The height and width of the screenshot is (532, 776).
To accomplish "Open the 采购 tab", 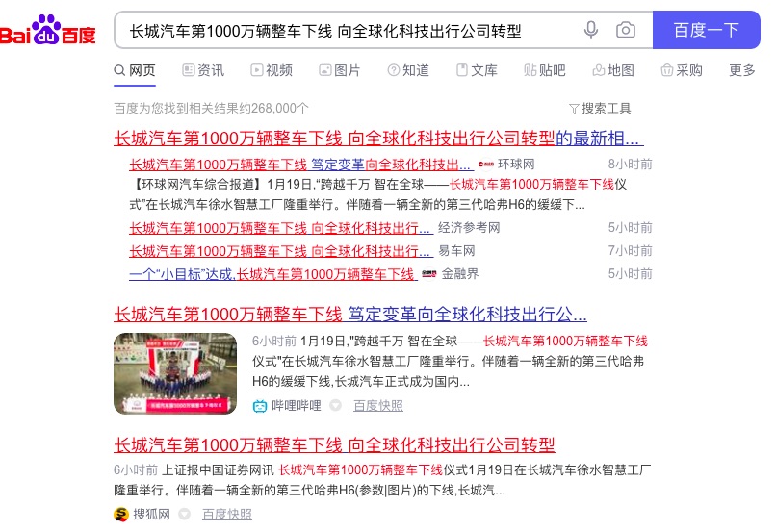I will click(682, 70).
